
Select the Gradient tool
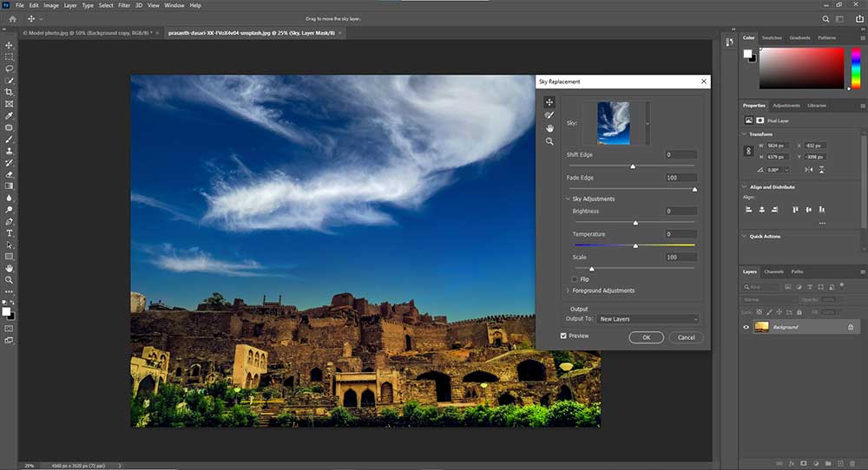[9, 186]
